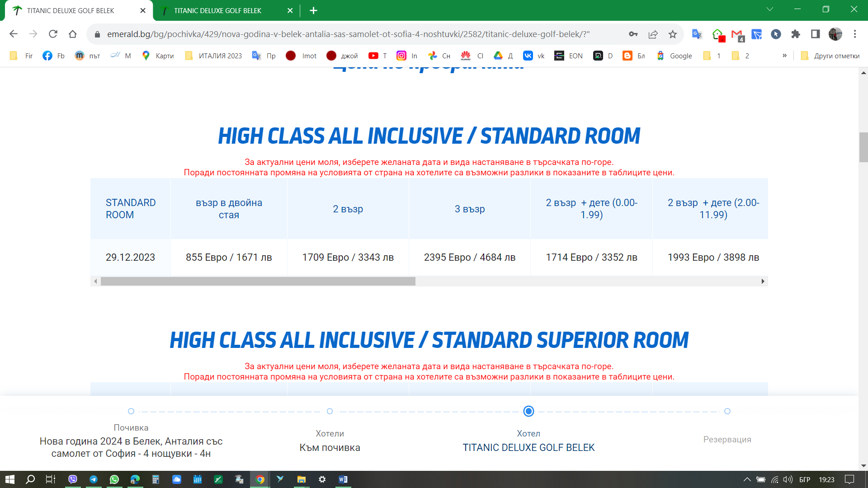Open the share page icon in address bar

click(x=653, y=34)
